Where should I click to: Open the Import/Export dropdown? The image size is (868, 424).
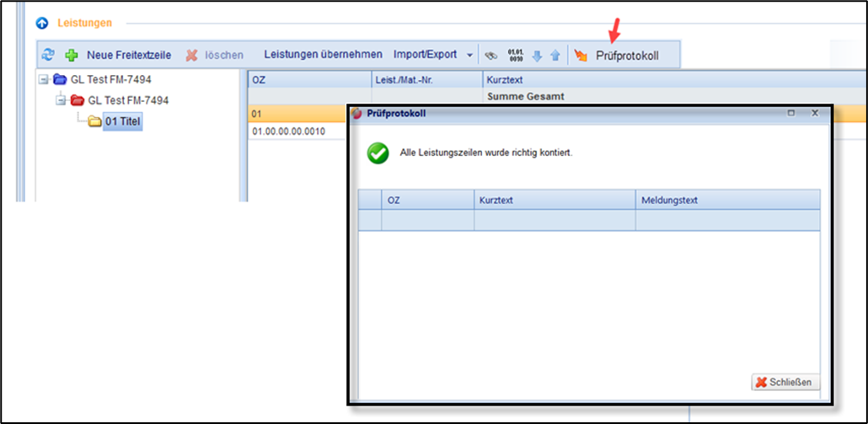(433, 55)
